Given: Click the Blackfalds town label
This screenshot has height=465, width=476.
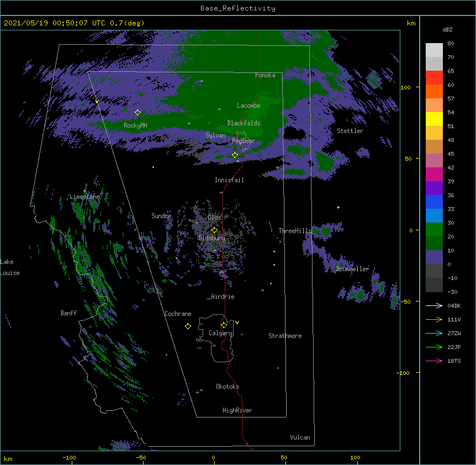Looking at the screenshot, I should point(244,123).
